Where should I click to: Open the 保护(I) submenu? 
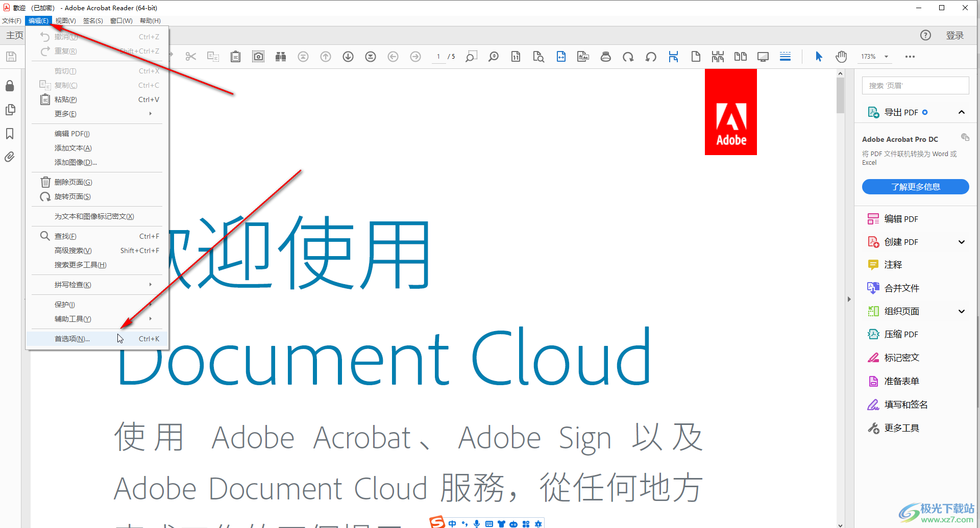96,305
